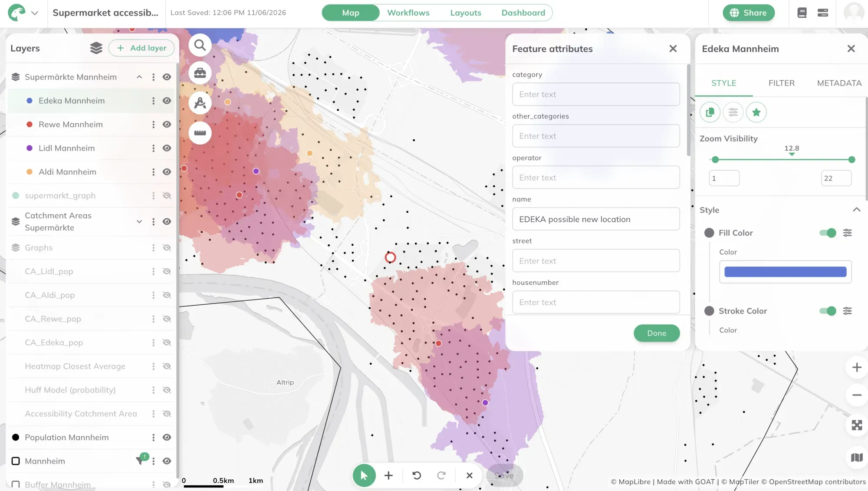Click the name field with EDEKA text

coord(596,219)
